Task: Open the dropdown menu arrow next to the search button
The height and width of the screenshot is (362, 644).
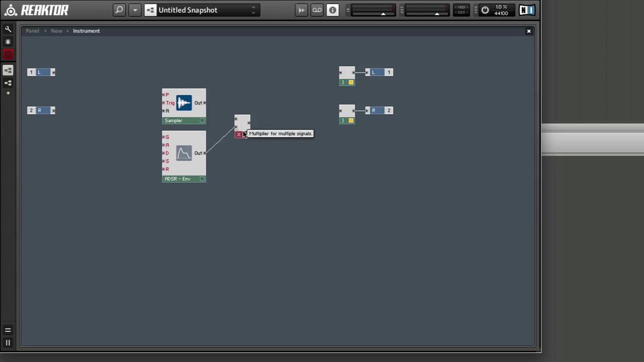Action: 135,10
